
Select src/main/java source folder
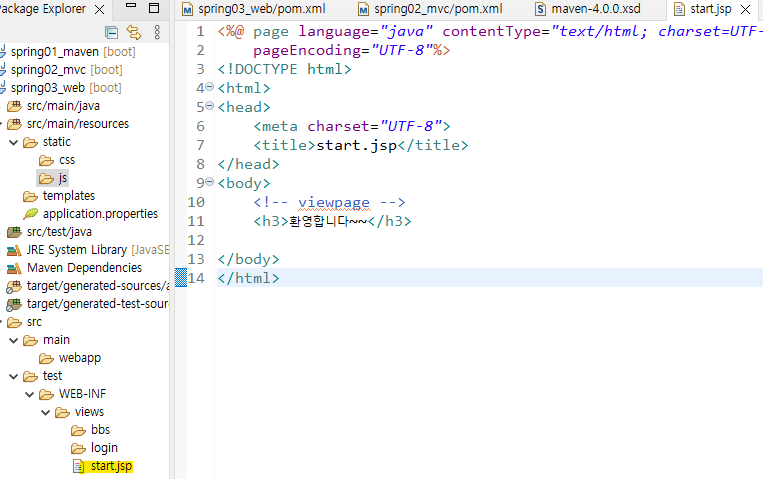coord(63,106)
